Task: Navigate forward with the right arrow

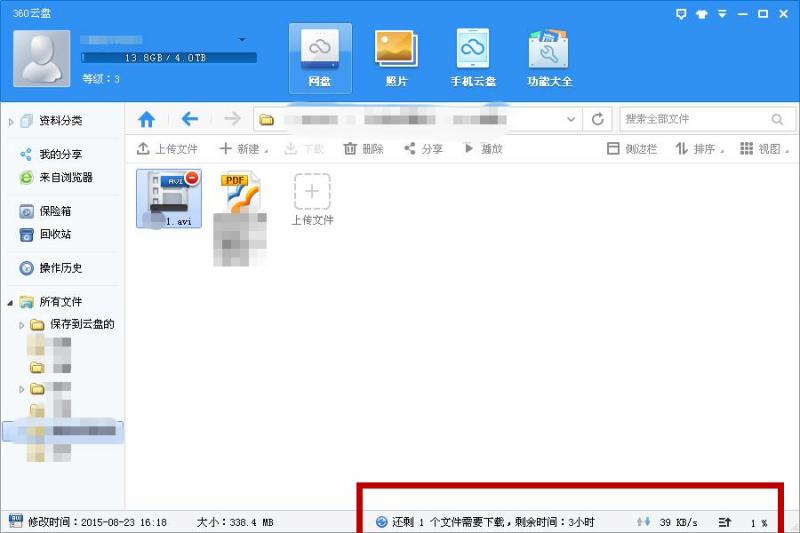Action: pyautogui.click(x=232, y=119)
